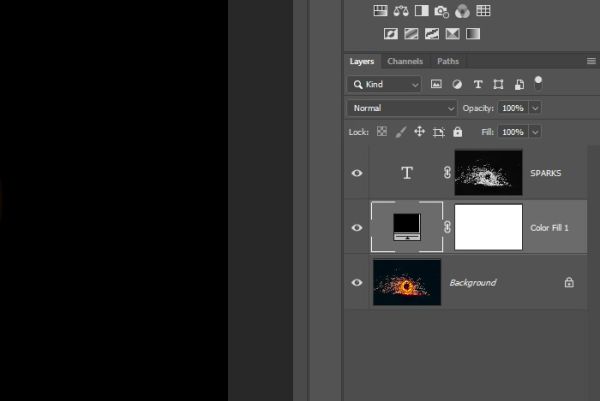Add a Channel Mixer adjustment

[462, 11]
